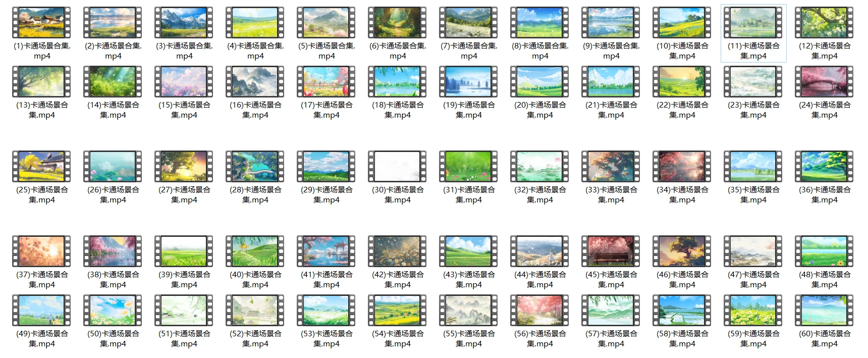The image size is (868, 358).
Task: Select the (18)卡通场景合集.mp4 file icon
Action: (398, 81)
